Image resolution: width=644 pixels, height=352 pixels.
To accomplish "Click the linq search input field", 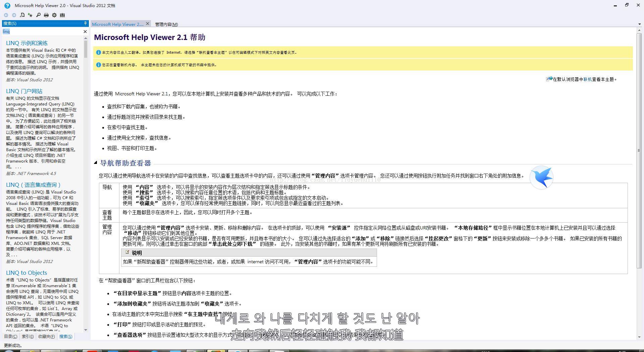I will coord(42,32).
